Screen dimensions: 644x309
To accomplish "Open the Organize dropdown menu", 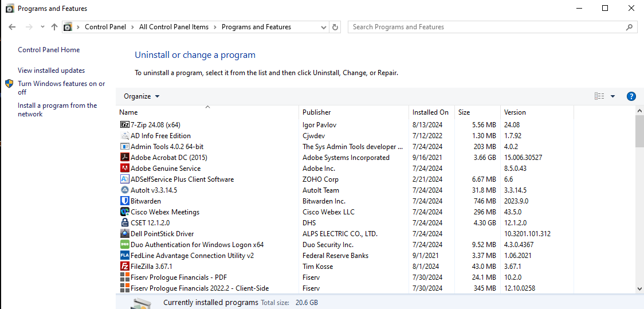I will (142, 96).
